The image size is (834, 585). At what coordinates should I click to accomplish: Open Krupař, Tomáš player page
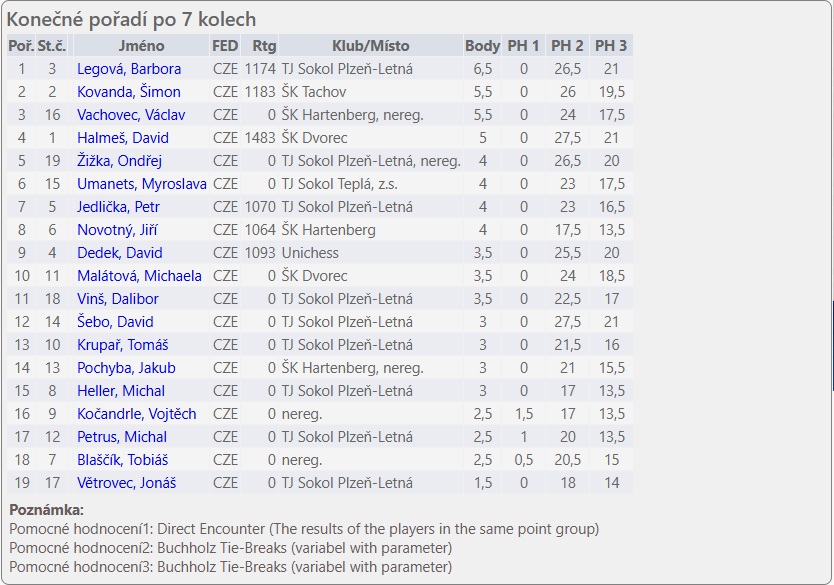[x=122, y=345]
